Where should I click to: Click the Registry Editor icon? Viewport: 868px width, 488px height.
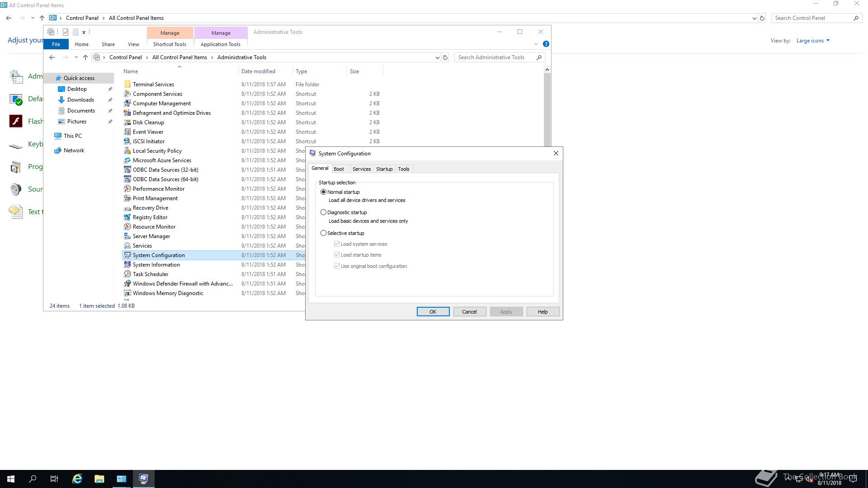pyautogui.click(x=127, y=217)
